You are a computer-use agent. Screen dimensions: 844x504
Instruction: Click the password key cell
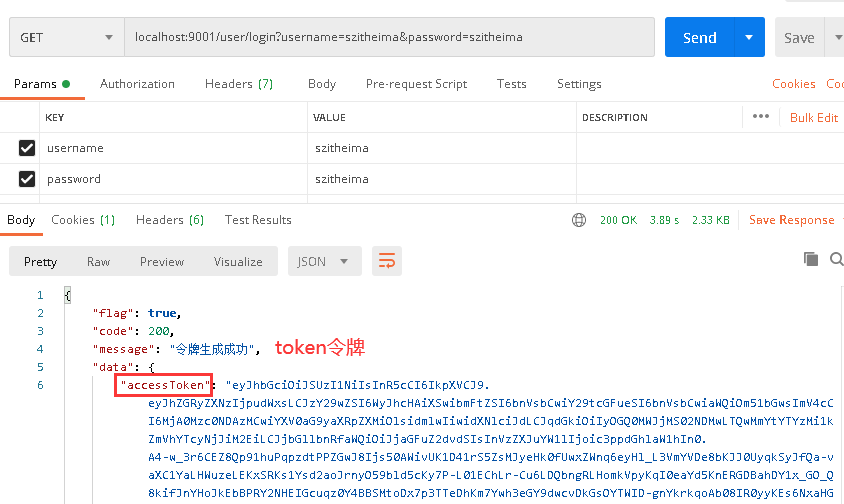click(173, 179)
